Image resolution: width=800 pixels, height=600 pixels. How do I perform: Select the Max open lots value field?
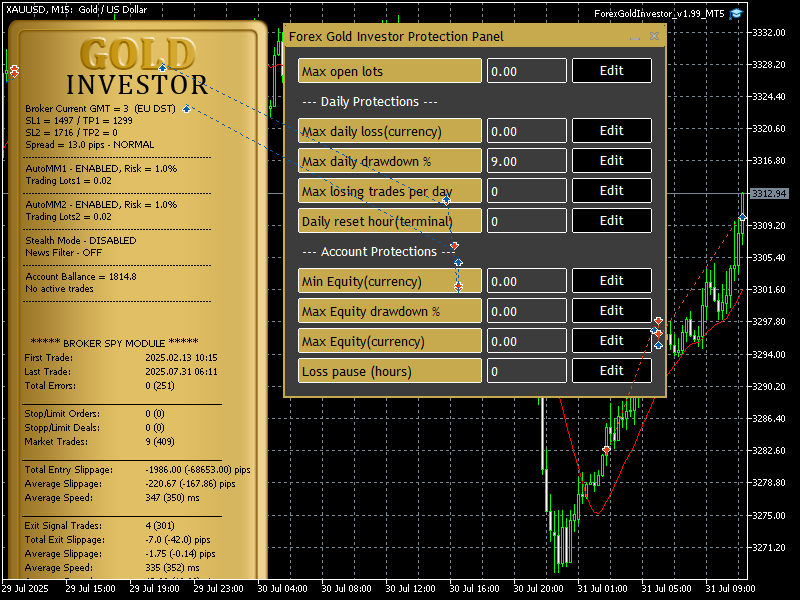[x=527, y=71]
